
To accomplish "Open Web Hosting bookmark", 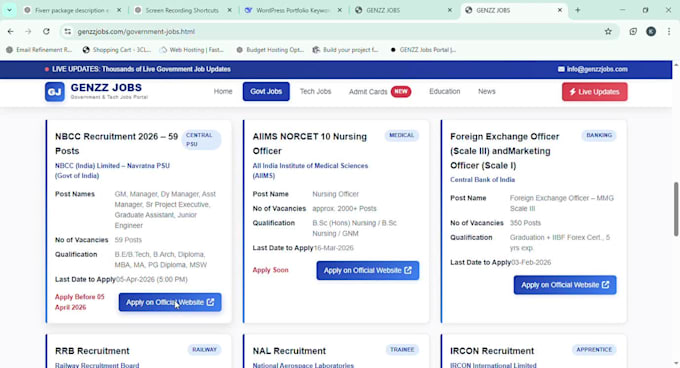I will pos(192,50).
